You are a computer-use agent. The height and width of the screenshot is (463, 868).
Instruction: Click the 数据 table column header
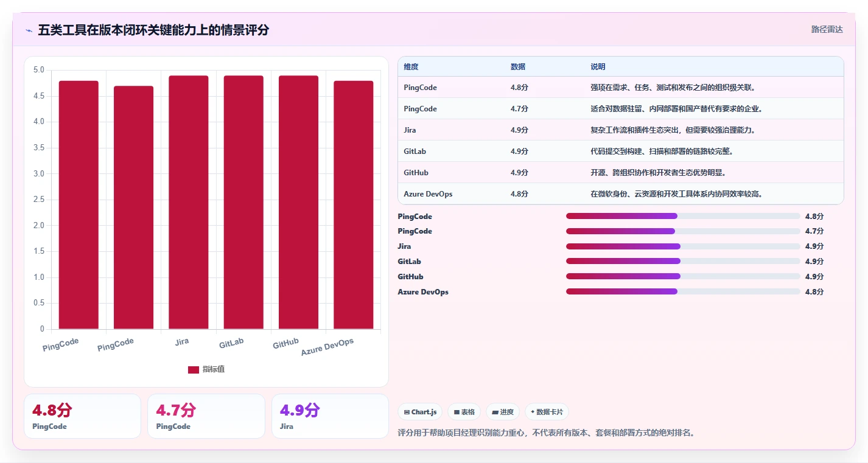(x=518, y=67)
